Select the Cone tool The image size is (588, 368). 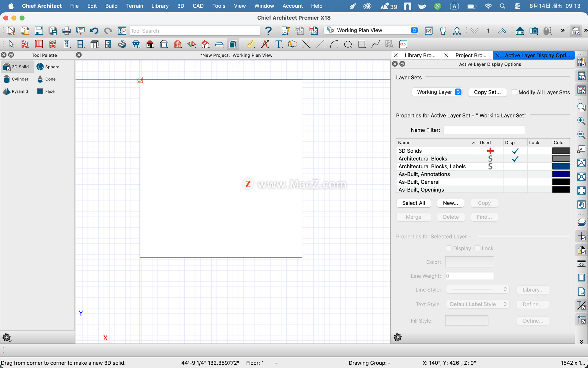click(47, 79)
